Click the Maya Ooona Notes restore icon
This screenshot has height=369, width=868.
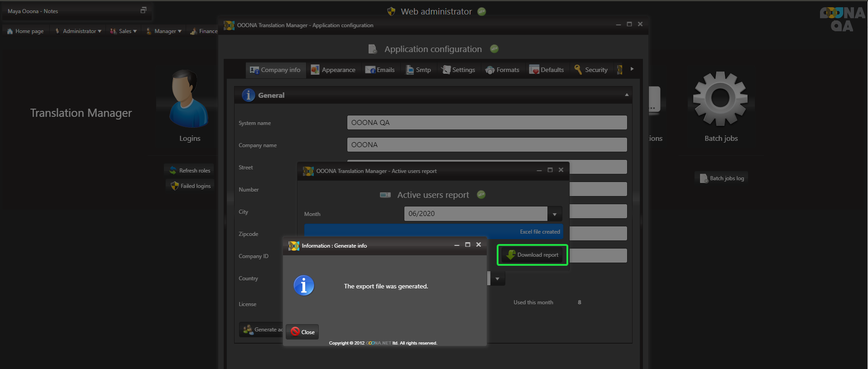(144, 10)
